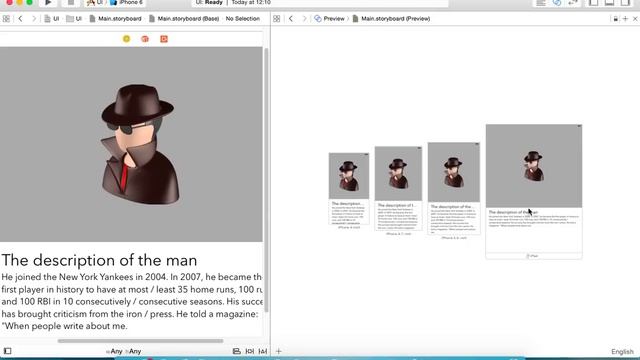
Task: Select the Exit dock icon
Action: (164, 39)
